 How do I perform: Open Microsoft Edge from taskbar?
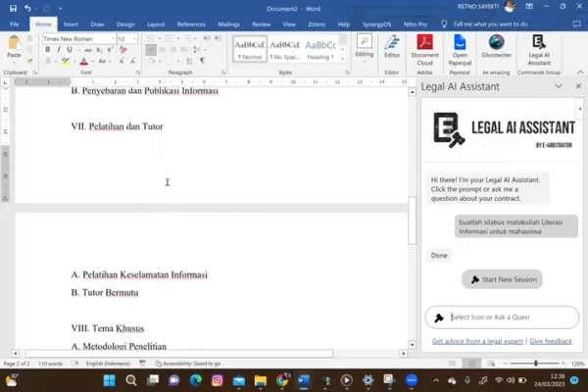[195, 380]
